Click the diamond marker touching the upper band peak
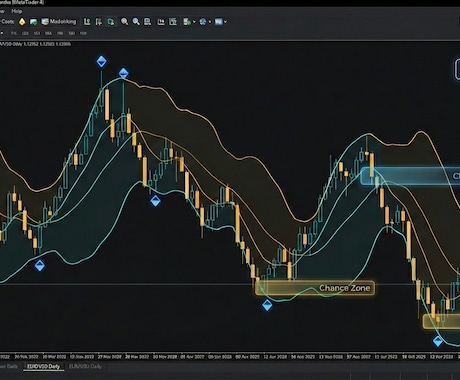The height and width of the screenshot is (380, 460). click(x=123, y=73)
